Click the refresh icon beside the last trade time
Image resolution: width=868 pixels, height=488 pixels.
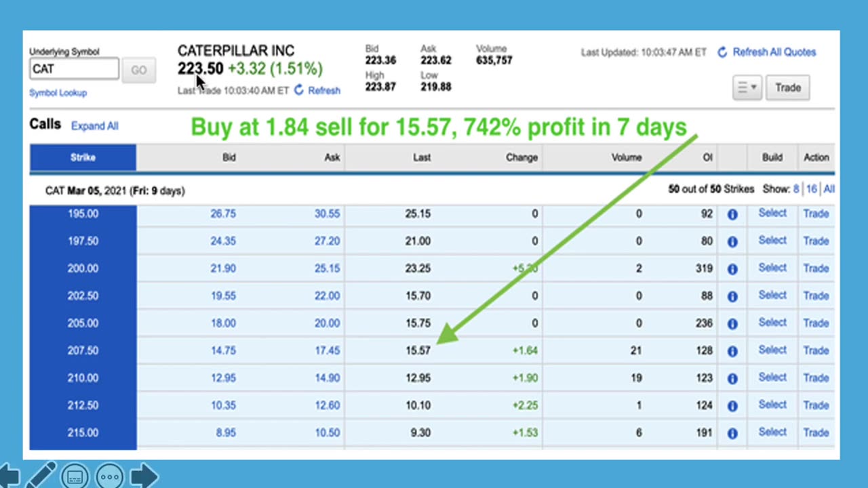click(299, 90)
